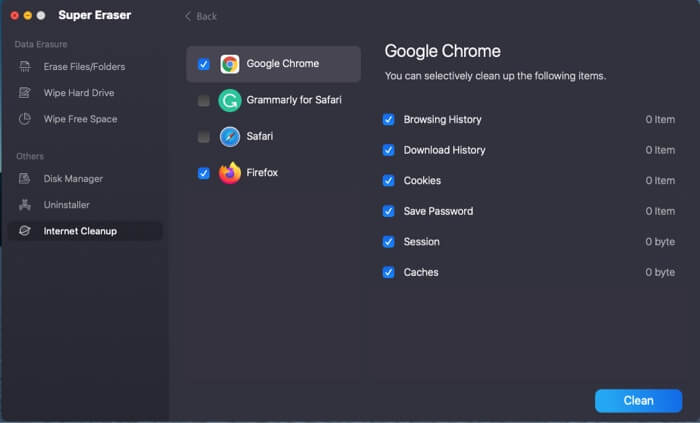Viewport: 700px width, 423px height.
Task: Click the Internet Cleanup globe icon
Action: pyautogui.click(x=25, y=231)
